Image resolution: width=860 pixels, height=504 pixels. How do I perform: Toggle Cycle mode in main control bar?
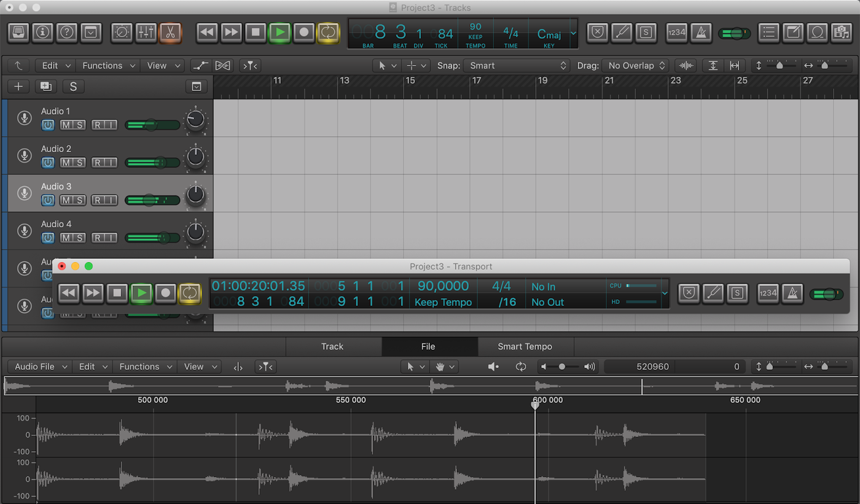328,32
